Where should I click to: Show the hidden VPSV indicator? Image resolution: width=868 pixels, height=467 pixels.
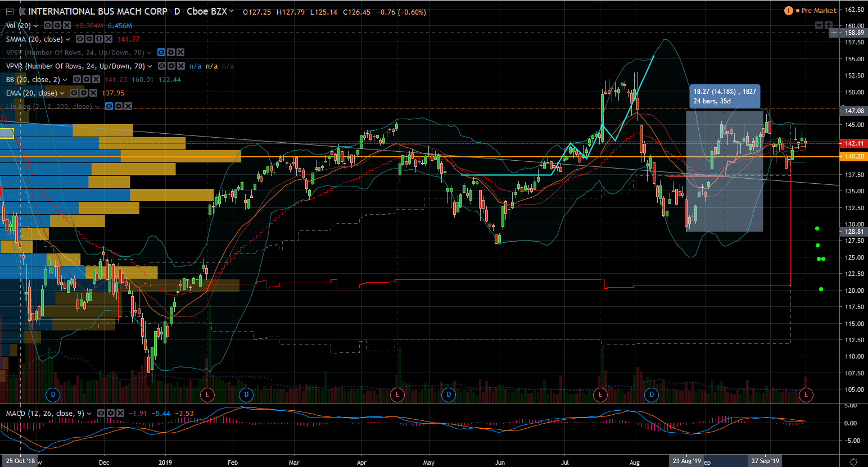(161, 52)
